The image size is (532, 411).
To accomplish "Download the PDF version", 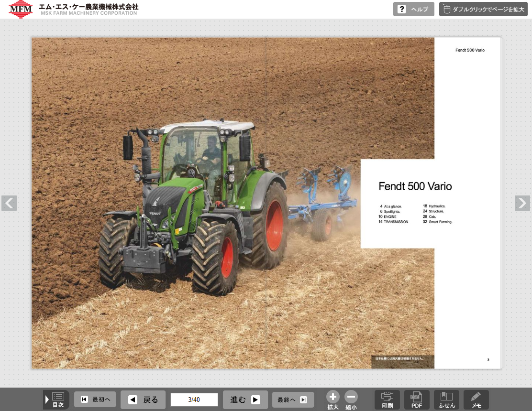I will 417,400.
